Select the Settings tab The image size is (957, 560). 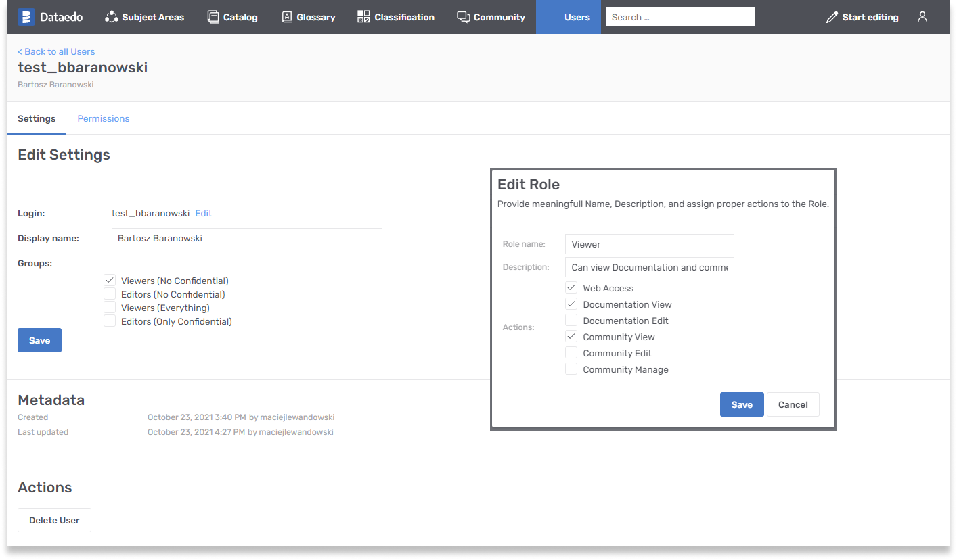click(x=36, y=118)
